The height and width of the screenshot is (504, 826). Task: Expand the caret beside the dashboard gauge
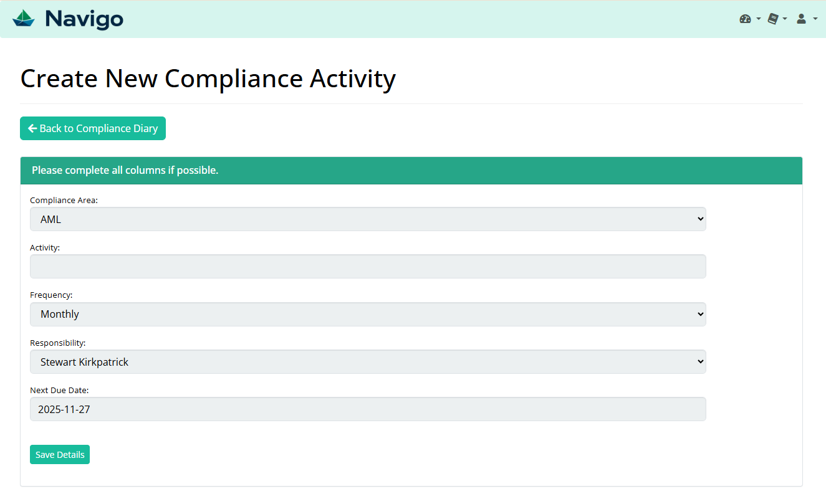[x=759, y=19]
